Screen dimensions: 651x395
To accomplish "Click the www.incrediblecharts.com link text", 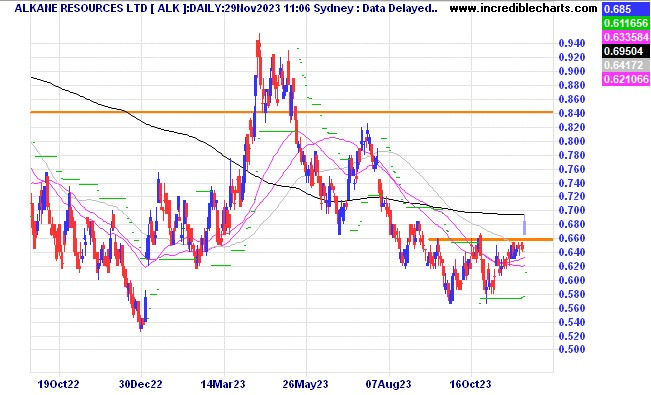I will pos(524,8).
